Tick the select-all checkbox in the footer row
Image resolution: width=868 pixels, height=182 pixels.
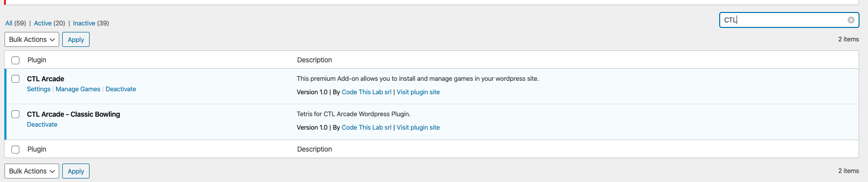click(15, 150)
